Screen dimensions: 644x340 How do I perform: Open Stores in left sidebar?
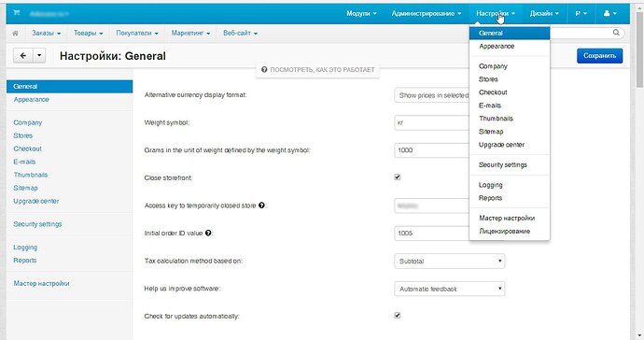23,135
